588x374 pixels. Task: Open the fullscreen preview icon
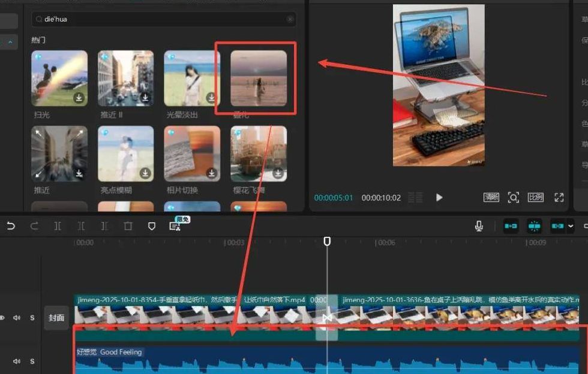tap(559, 197)
